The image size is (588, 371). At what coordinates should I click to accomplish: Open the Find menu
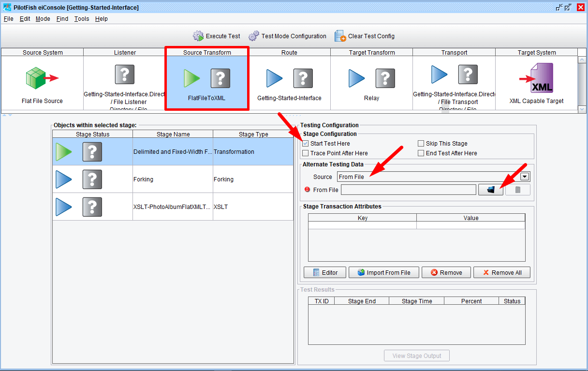point(62,19)
